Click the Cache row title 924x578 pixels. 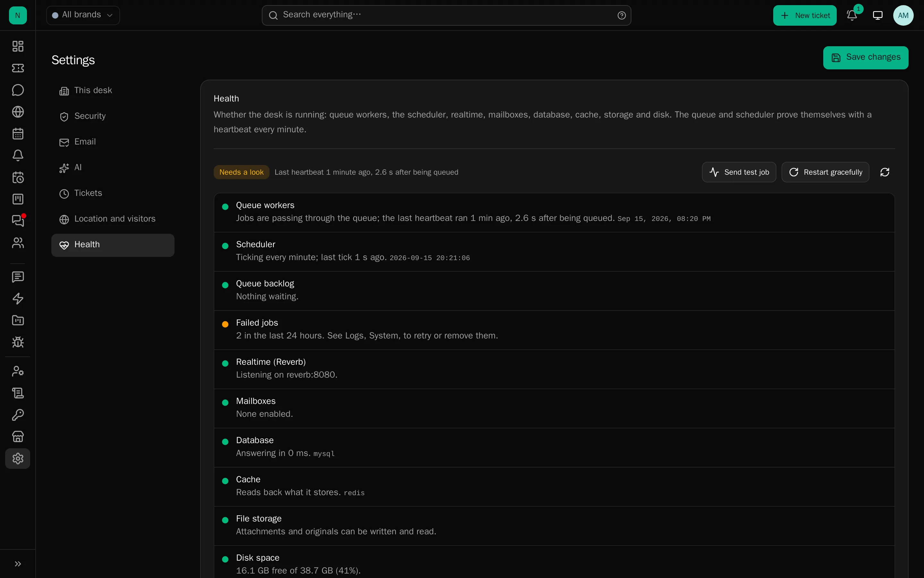pyautogui.click(x=248, y=480)
